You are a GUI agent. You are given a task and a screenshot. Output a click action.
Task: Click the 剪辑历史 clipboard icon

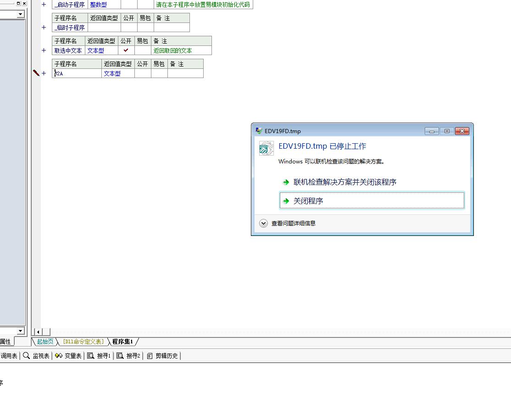coord(150,356)
